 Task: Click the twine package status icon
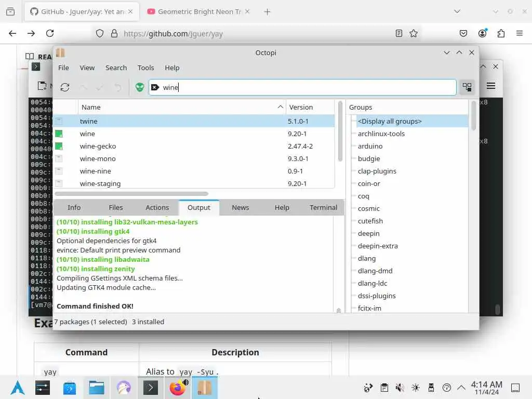59,121
